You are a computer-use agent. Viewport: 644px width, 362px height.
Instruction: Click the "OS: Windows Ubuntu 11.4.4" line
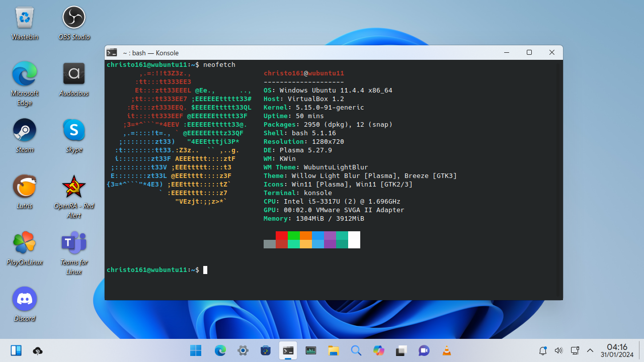[328, 90]
